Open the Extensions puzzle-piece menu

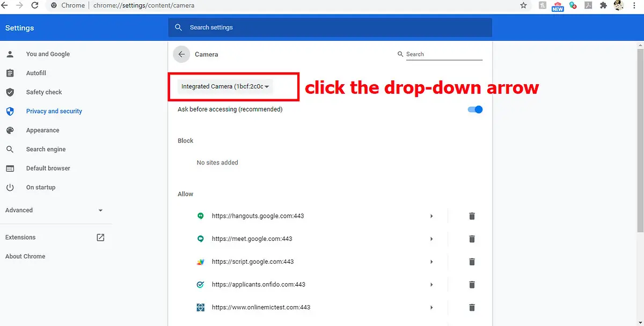[603, 5]
